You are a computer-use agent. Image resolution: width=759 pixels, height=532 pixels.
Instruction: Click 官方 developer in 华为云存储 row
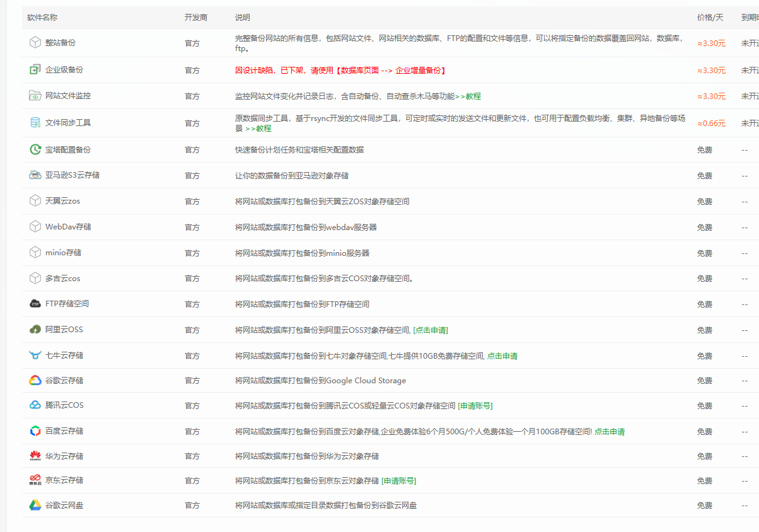192,456
